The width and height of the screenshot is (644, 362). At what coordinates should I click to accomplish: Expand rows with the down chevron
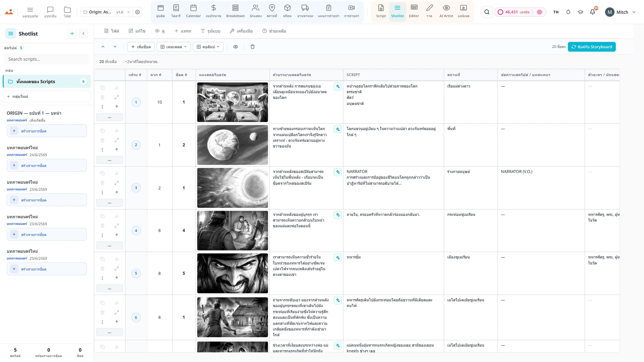point(115,47)
